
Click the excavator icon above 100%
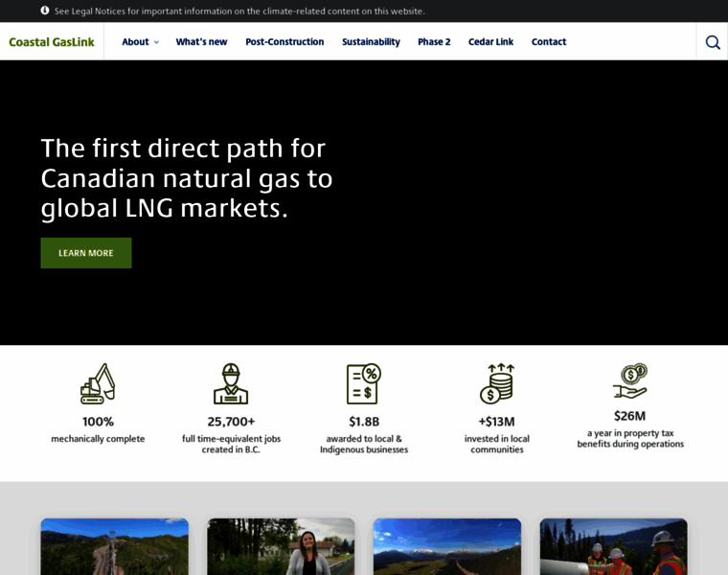coord(98,383)
